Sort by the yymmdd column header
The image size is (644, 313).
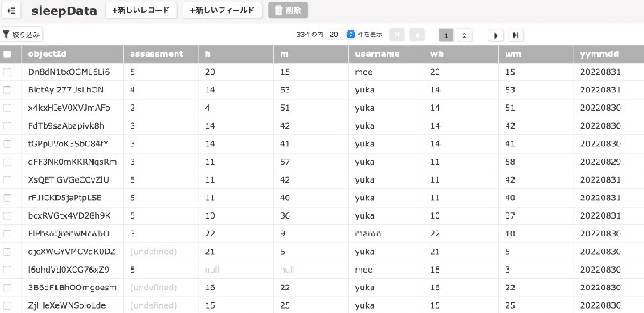pos(599,54)
